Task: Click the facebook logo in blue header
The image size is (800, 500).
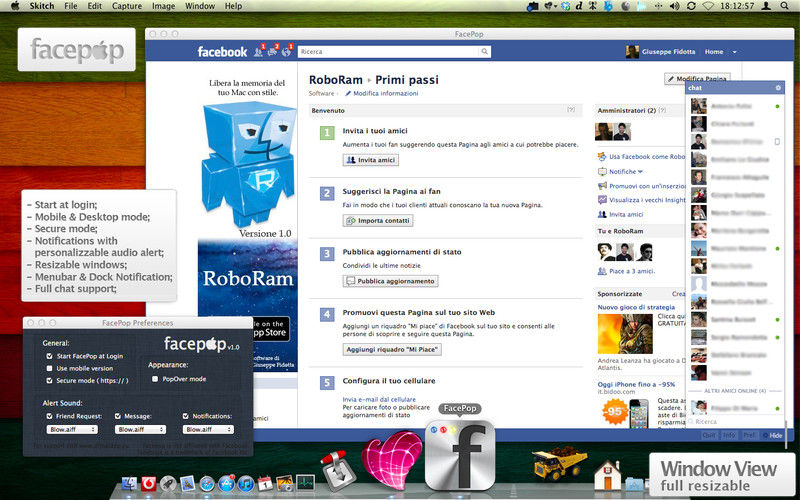Action: (x=222, y=52)
